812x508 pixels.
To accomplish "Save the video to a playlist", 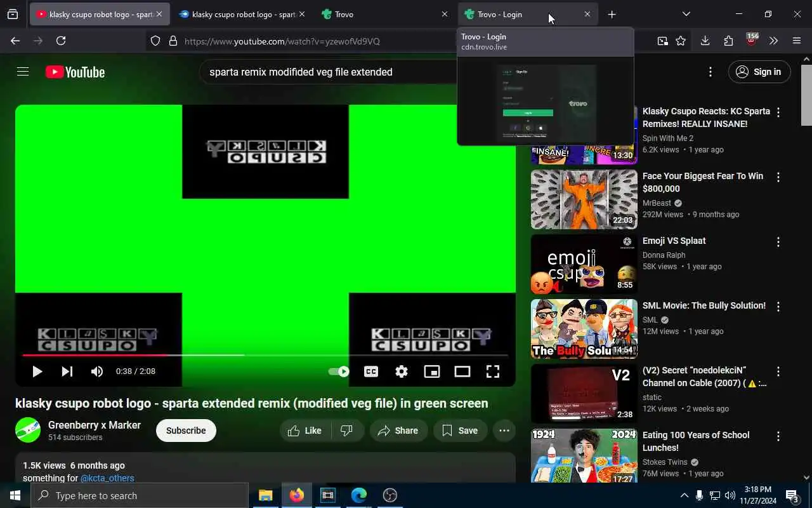I will (x=460, y=431).
